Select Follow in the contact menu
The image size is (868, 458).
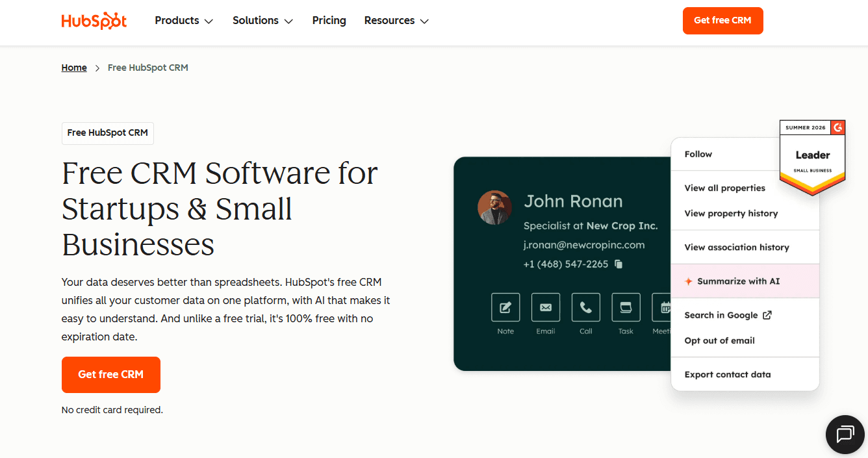pos(698,154)
